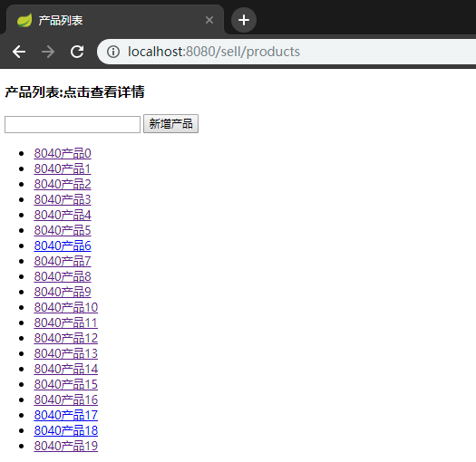Open the 8040产品3 link
The image size is (476, 462).
pyautogui.click(x=63, y=199)
